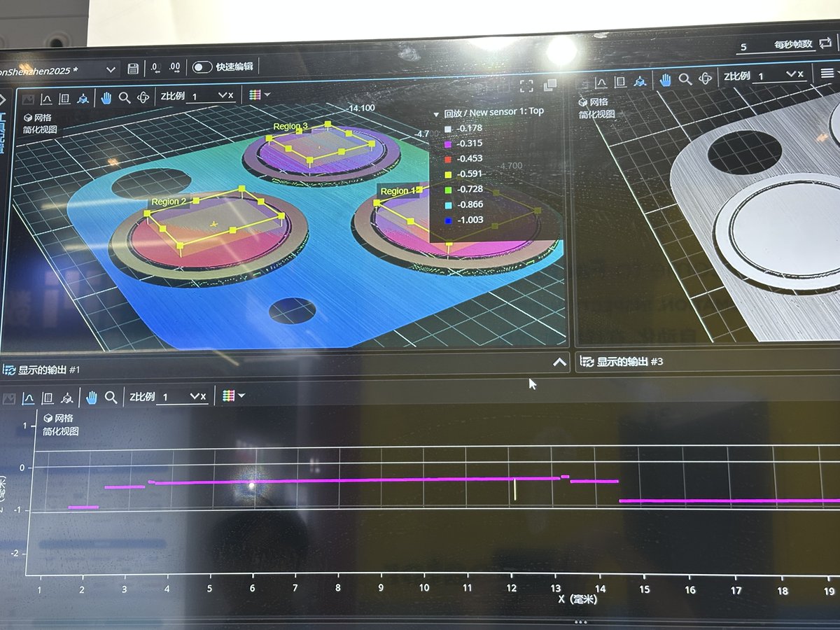Save the job with the floppy disk icon
This screenshot has height=630, width=840.
133,69
